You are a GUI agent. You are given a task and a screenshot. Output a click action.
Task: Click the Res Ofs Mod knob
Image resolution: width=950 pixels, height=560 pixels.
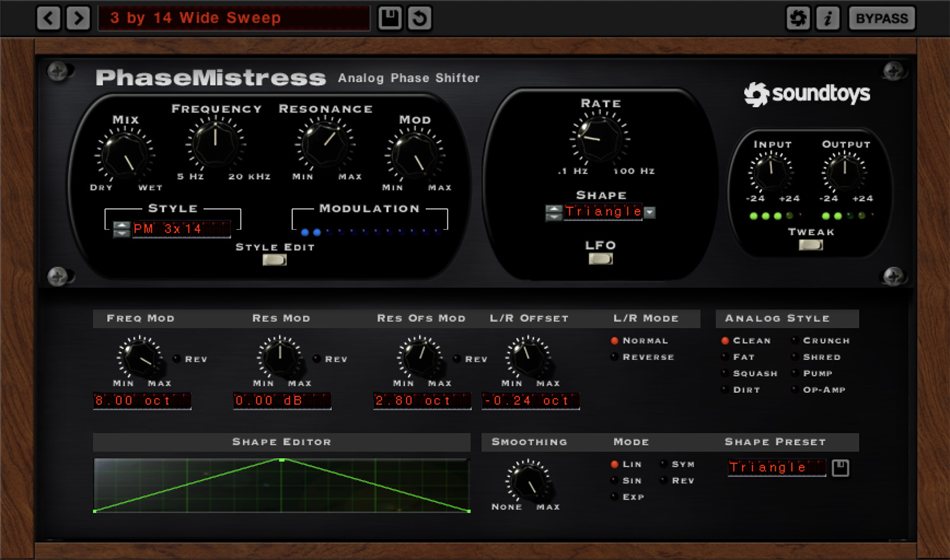(420, 358)
